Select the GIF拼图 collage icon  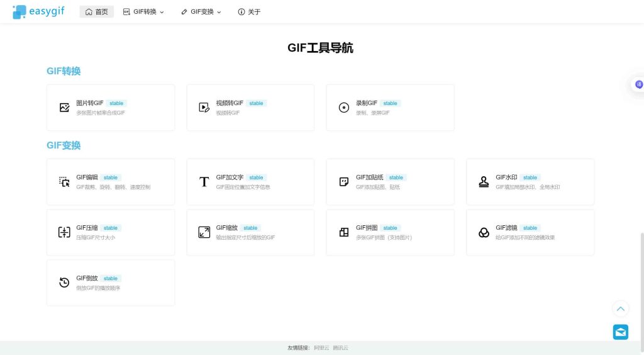coord(344,232)
